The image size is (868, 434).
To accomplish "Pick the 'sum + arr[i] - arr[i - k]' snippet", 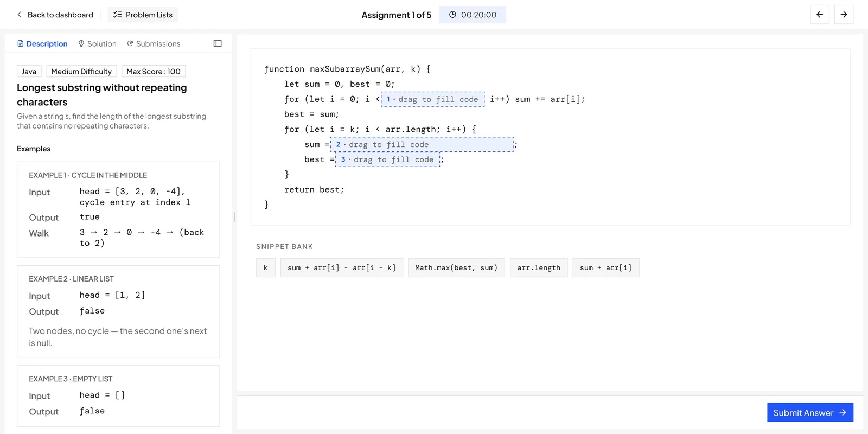I will pyautogui.click(x=342, y=268).
